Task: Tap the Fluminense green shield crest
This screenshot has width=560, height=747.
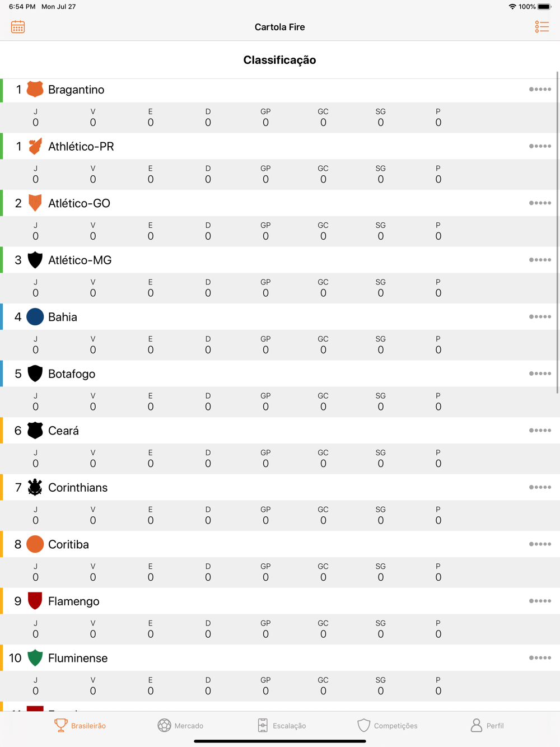Action: [35, 658]
